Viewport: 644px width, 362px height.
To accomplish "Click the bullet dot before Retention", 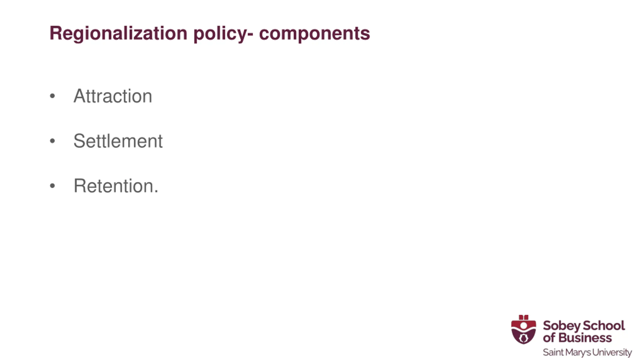I will (x=52, y=186).
